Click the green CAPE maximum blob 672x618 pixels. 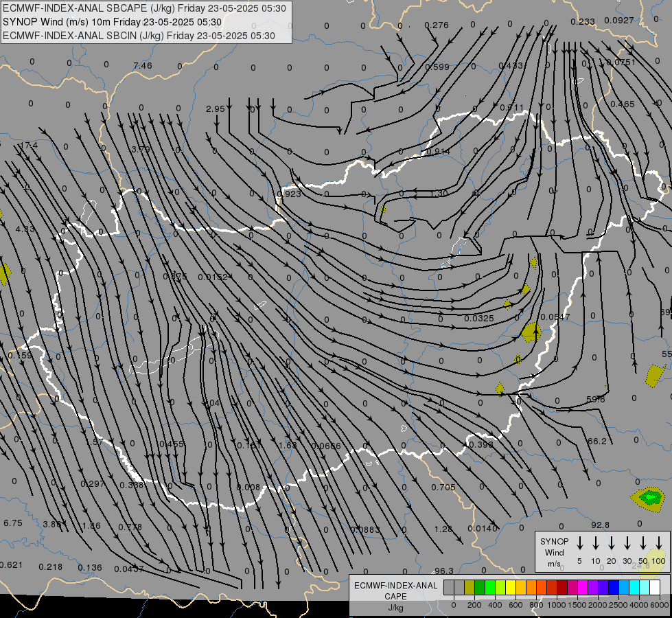(650, 497)
